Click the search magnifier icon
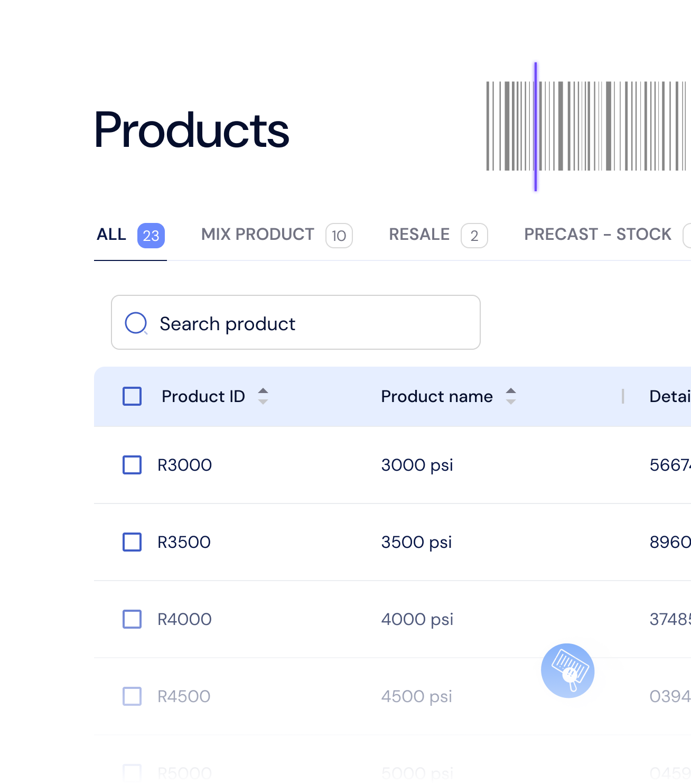 (136, 323)
